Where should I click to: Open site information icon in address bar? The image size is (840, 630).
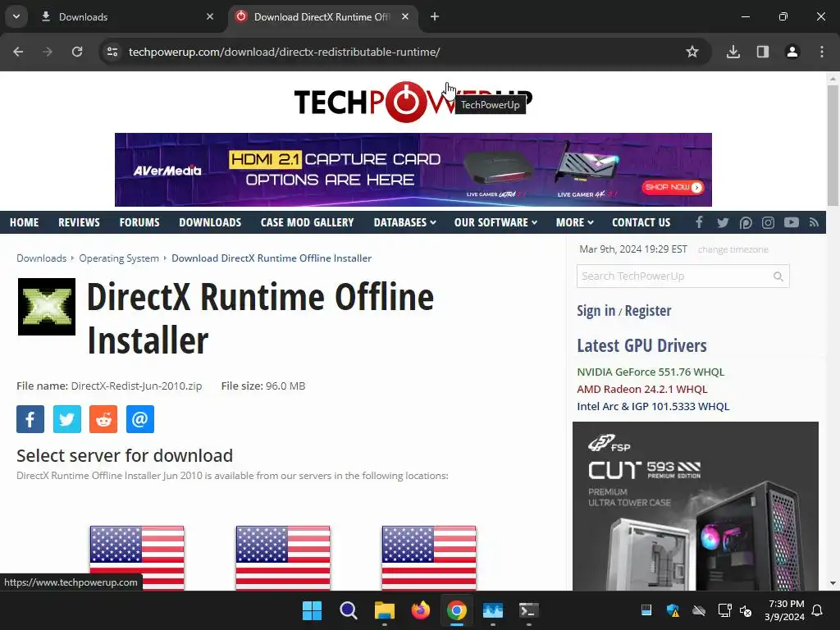(x=112, y=52)
